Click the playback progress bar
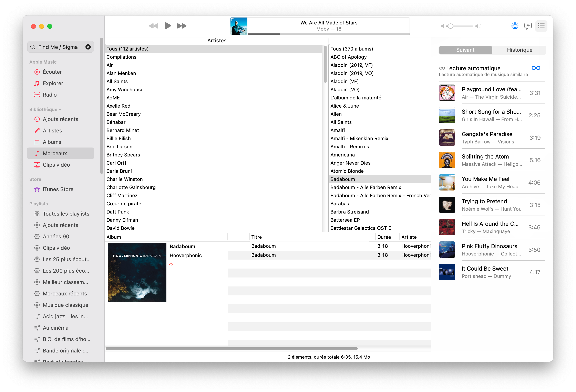 tap(329, 34)
